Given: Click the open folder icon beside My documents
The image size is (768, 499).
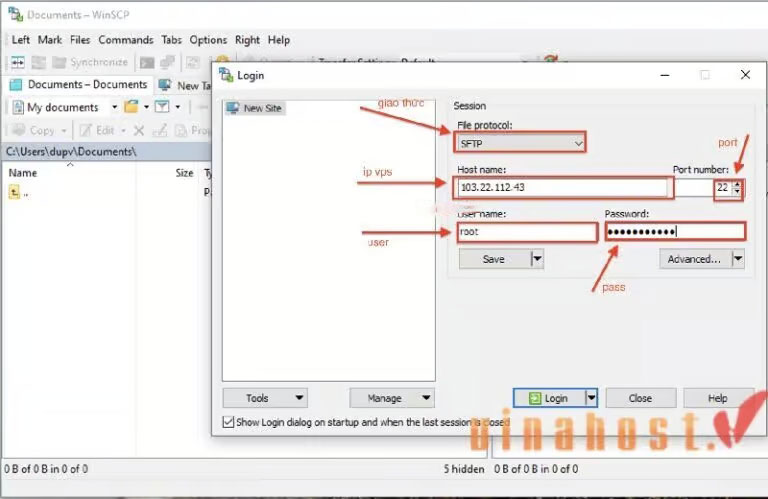Looking at the screenshot, I should (x=131, y=107).
